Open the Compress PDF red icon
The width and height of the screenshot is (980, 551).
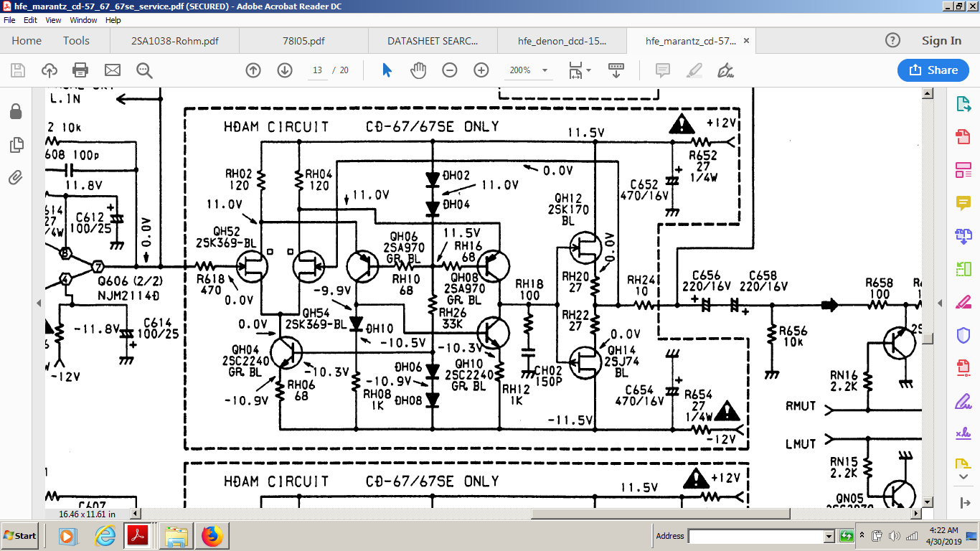tap(963, 368)
